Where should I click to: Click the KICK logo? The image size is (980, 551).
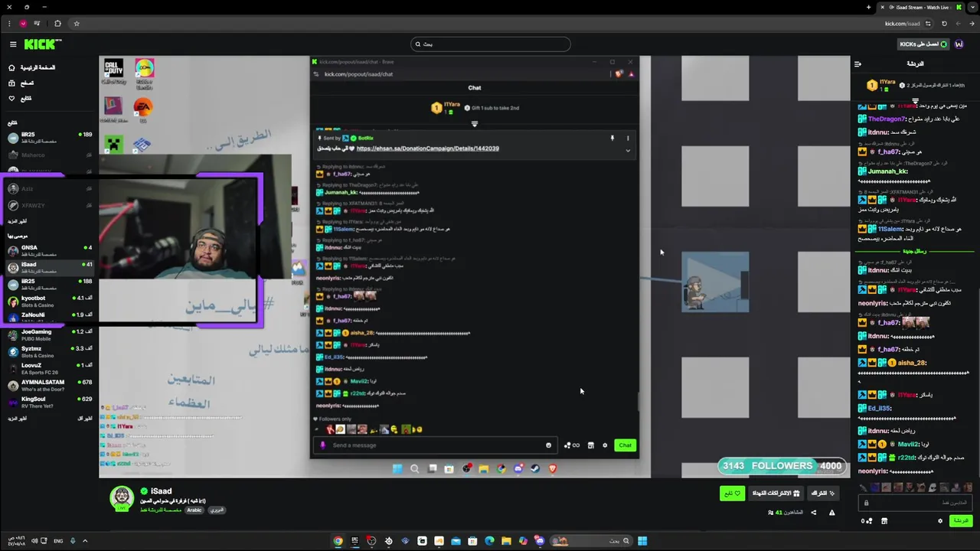coord(41,44)
